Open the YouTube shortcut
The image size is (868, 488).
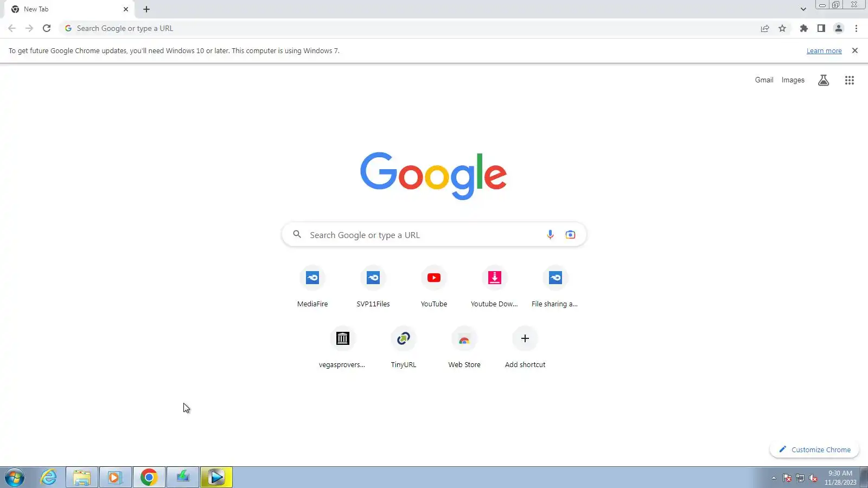pyautogui.click(x=434, y=287)
